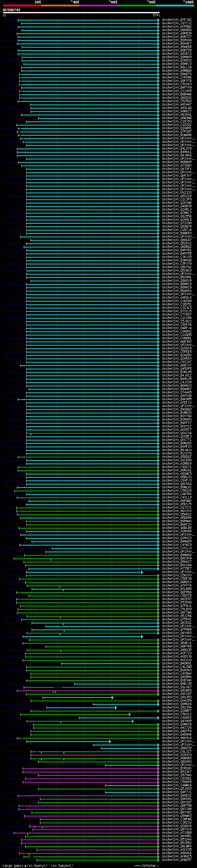Select hit label UniRef100_B9PN40
The image size is (197, 868).
click(177, 521)
